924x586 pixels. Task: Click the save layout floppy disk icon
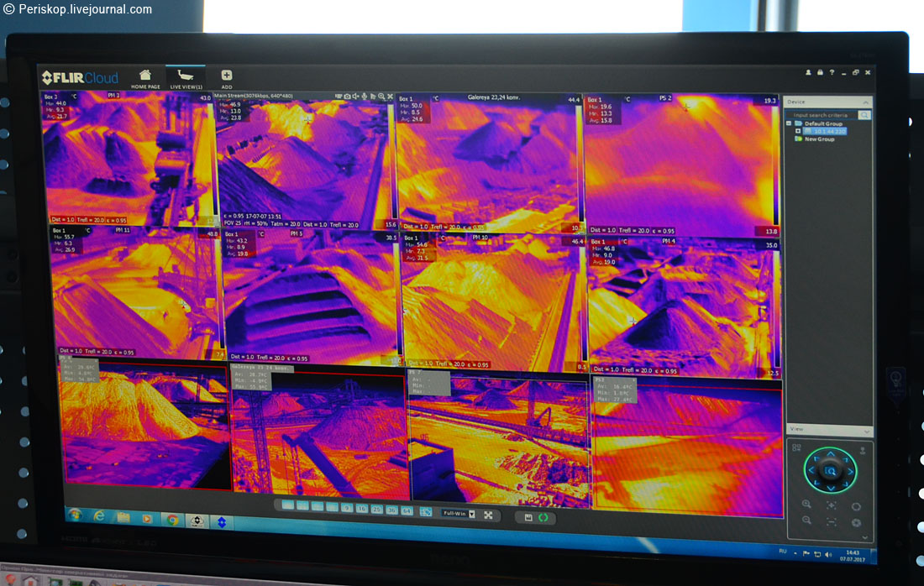coord(528,517)
